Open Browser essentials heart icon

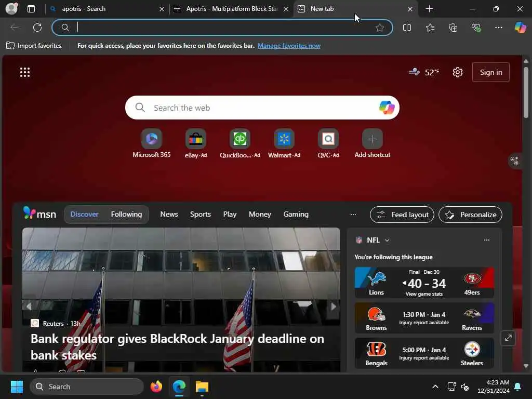pyautogui.click(x=476, y=28)
